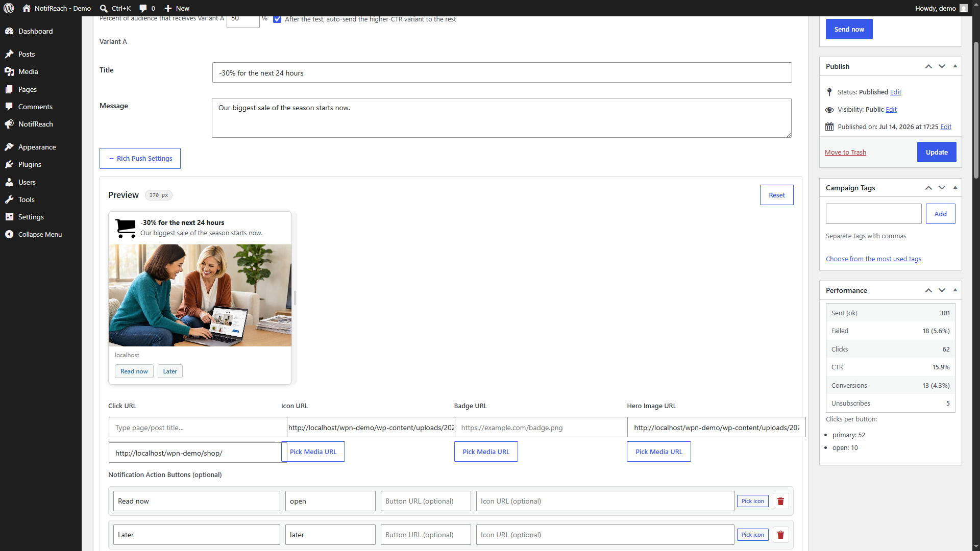Open the Dashboard menu item
This screenshot has width=980, height=551.
(41, 31)
